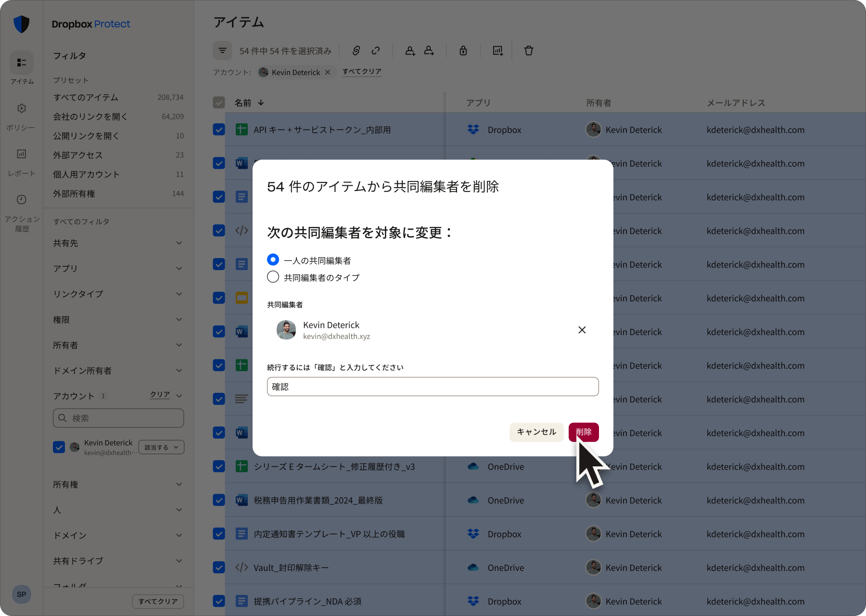Click the 名前 sort arrow
The width and height of the screenshot is (866, 616).
(261, 103)
